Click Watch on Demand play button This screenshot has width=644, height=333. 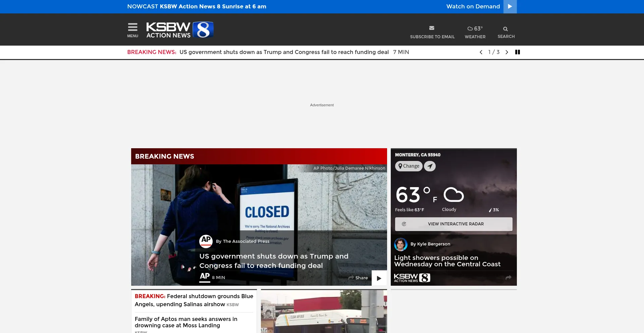click(510, 6)
